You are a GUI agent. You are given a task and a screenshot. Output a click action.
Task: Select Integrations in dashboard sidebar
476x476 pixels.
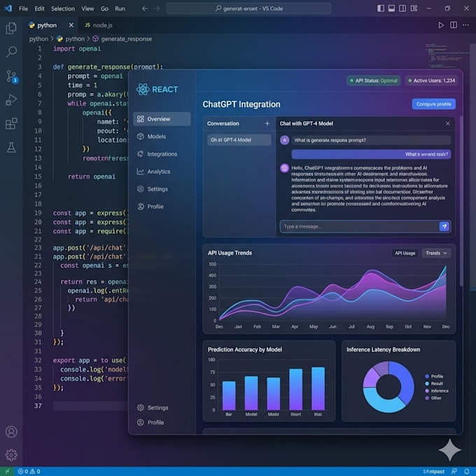162,154
